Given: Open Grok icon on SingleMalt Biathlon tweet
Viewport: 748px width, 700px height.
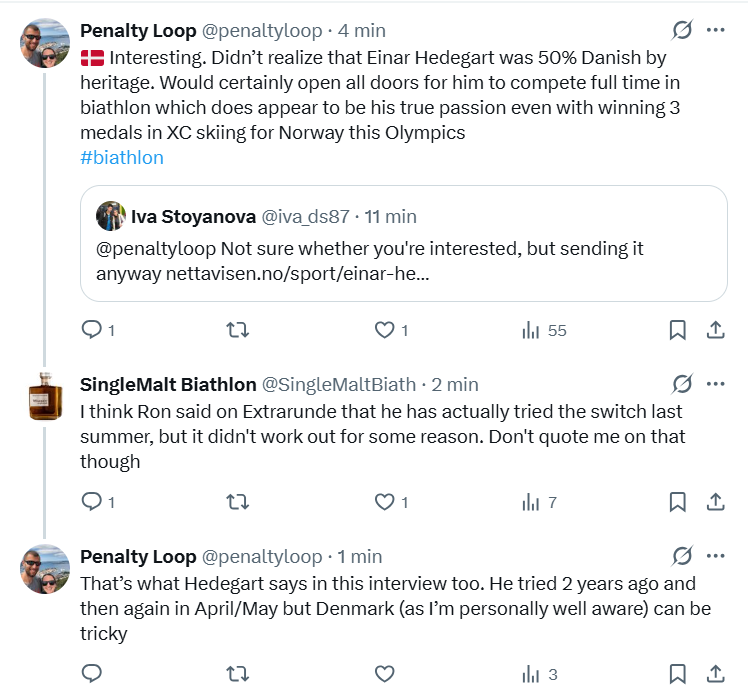Looking at the screenshot, I should click(x=682, y=384).
